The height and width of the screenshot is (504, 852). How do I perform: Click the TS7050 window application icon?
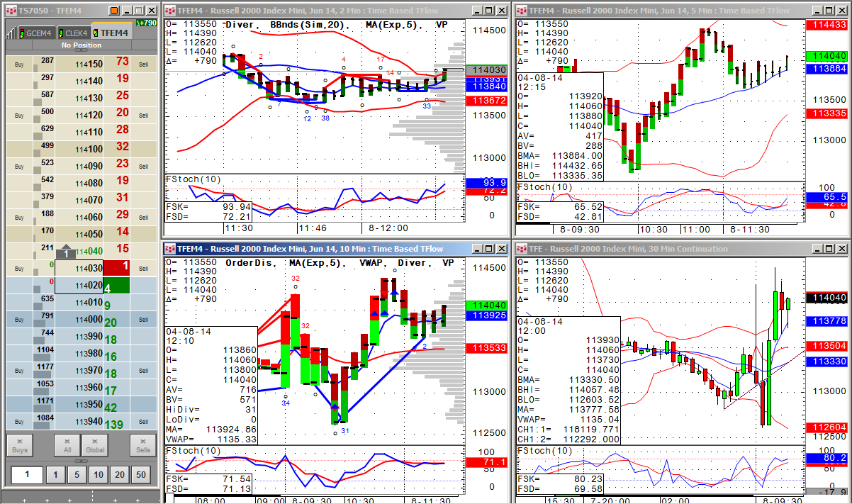pos(11,11)
